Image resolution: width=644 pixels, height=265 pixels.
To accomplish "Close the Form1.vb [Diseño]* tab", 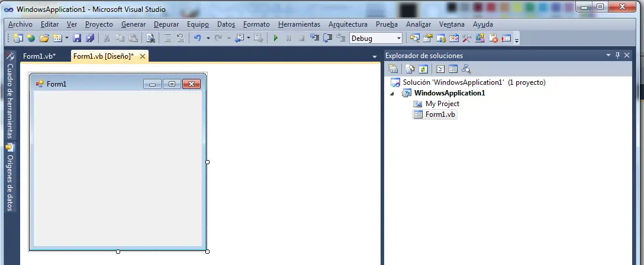I will tap(143, 56).
